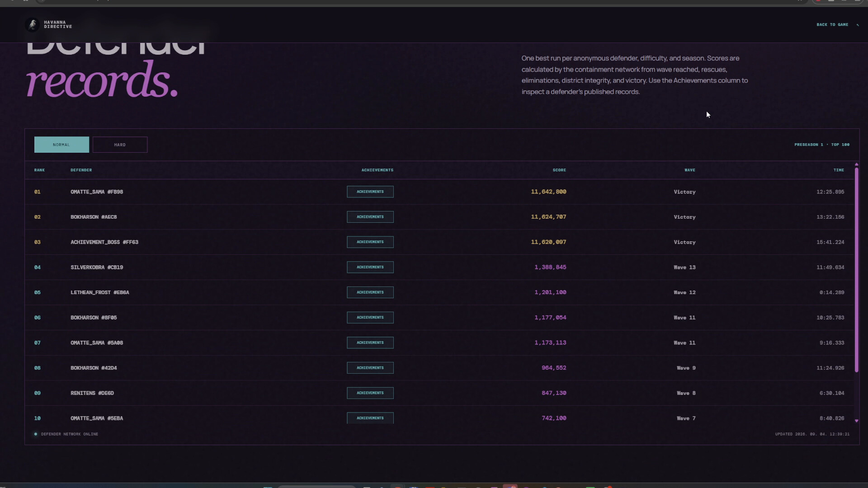This screenshot has width=868, height=488.
Task: Switch to the Hard difficulty tab
Action: pos(120,145)
